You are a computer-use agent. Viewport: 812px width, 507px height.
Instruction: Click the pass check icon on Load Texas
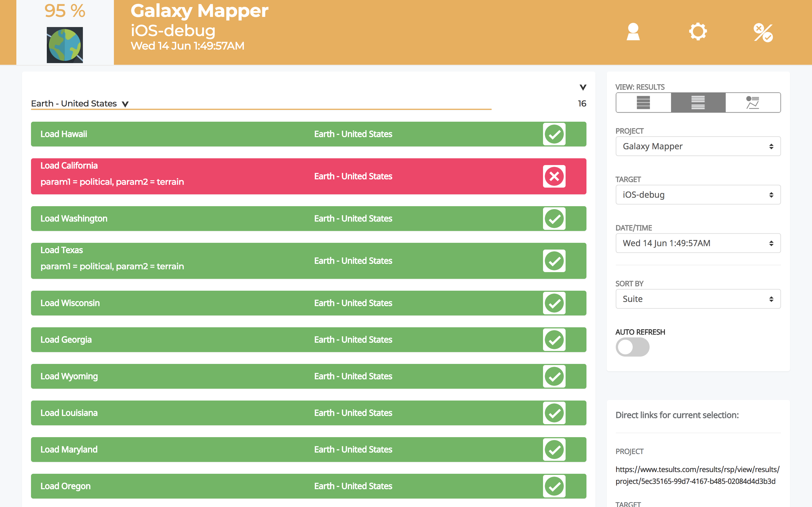[554, 261]
